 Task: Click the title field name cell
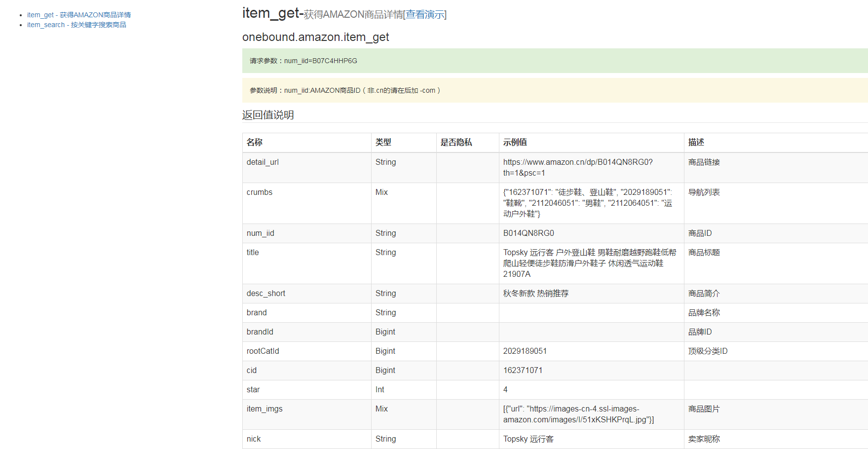click(253, 252)
